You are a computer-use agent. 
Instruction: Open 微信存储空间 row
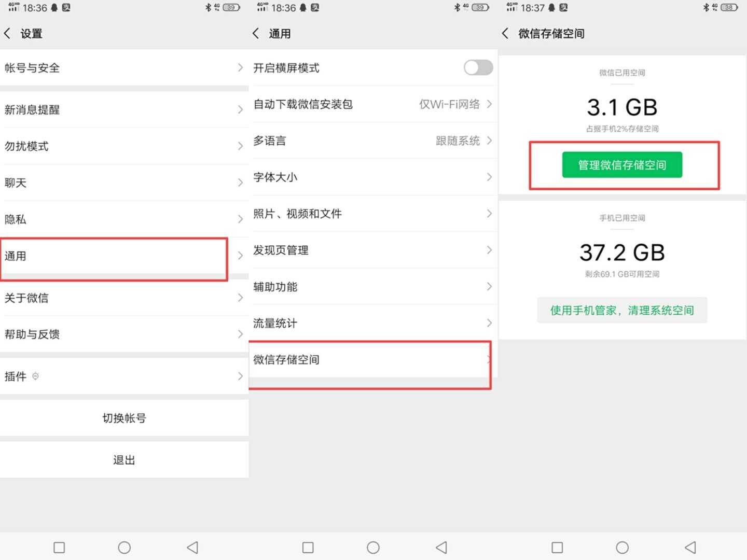[x=374, y=359]
